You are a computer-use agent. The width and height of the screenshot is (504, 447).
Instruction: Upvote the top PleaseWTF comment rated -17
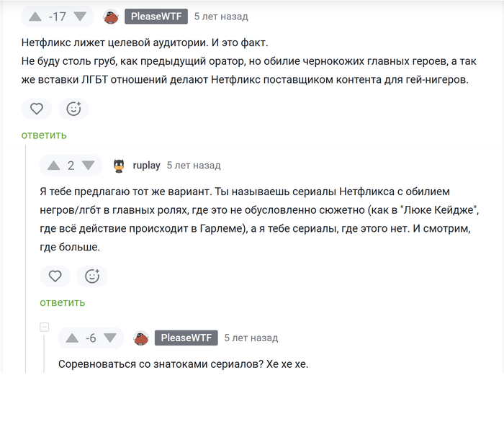pyautogui.click(x=35, y=16)
